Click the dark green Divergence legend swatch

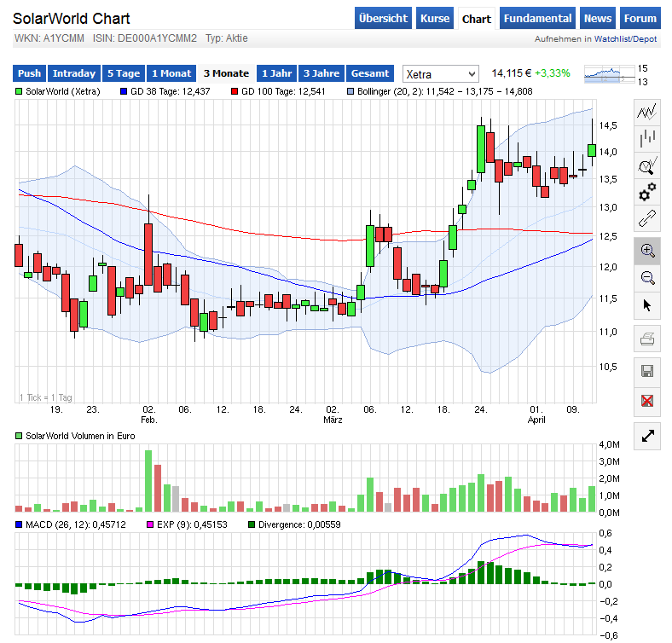(251, 524)
